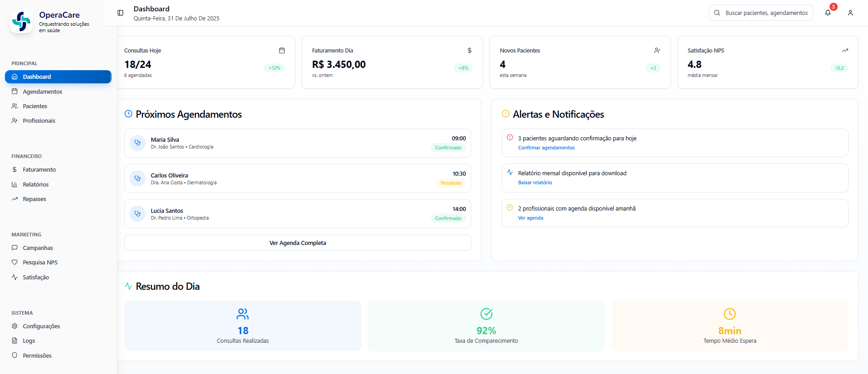Open Dashboard in the sidebar

click(x=58, y=77)
